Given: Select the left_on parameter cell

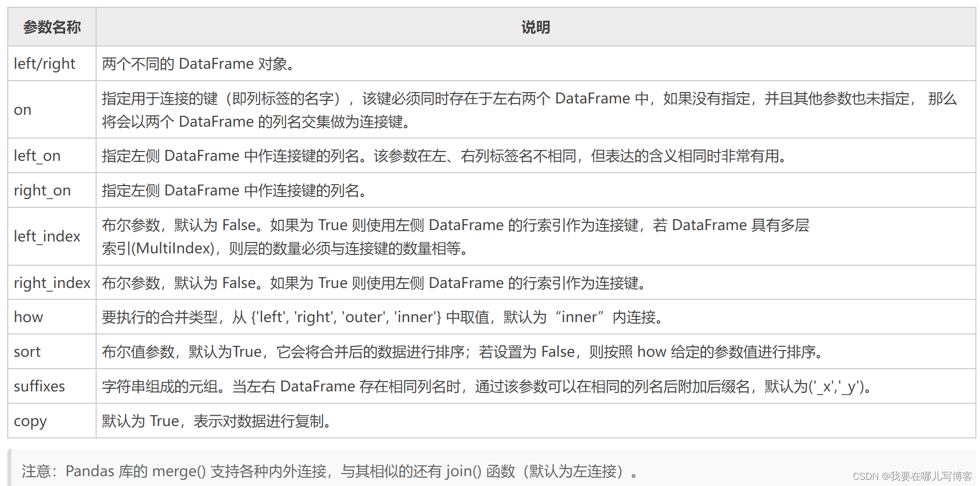Looking at the screenshot, I should pyautogui.click(x=52, y=156).
